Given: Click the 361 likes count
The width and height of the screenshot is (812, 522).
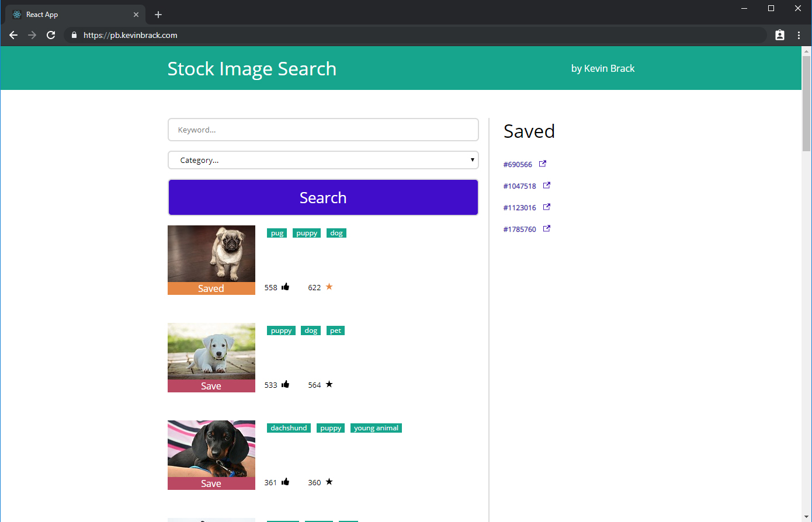Looking at the screenshot, I should (x=270, y=482).
